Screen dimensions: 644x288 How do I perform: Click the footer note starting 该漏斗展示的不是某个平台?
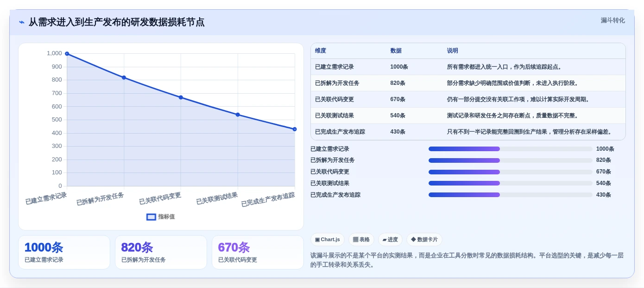coord(467,260)
